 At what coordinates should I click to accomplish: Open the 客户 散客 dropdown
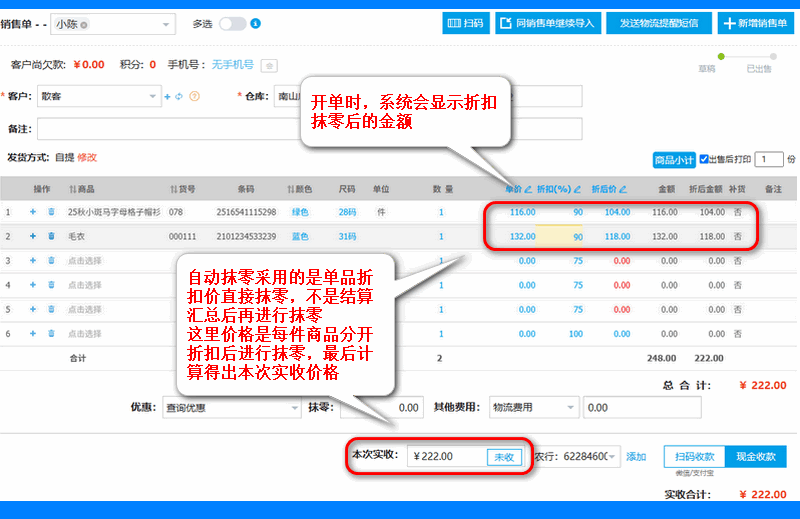tap(99, 96)
